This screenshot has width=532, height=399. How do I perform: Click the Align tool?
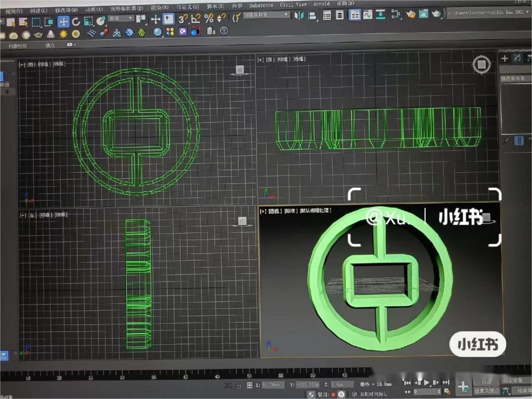[x=312, y=16]
